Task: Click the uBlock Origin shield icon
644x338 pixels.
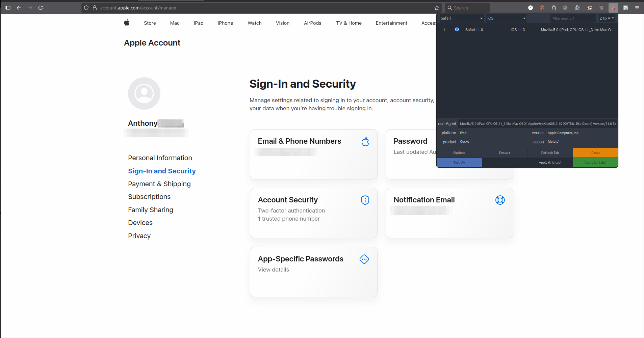Action: point(565,8)
